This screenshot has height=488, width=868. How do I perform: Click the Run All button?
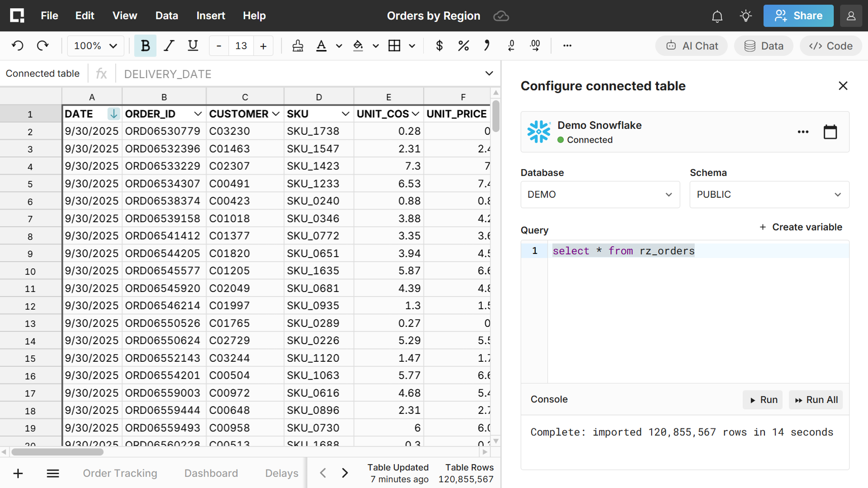pyautogui.click(x=816, y=400)
